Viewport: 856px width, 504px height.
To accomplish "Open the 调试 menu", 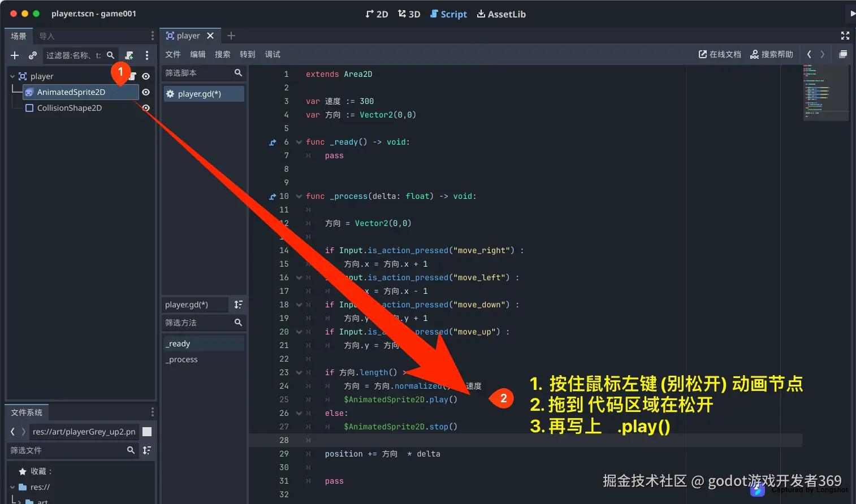I will (273, 54).
